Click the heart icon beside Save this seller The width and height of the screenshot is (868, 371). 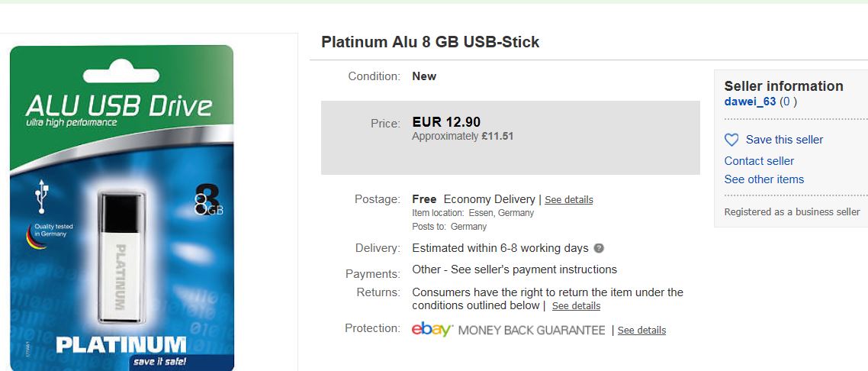point(731,140)
